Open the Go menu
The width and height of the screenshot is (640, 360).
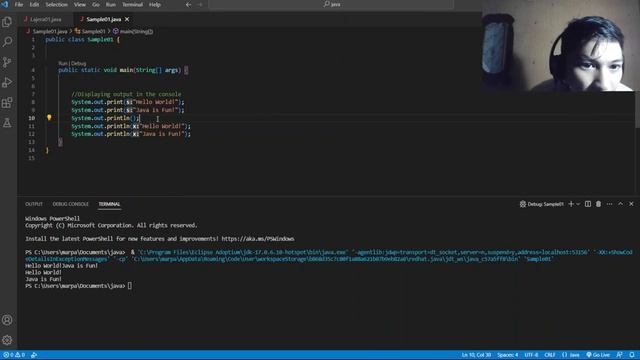tap(96, 4)
